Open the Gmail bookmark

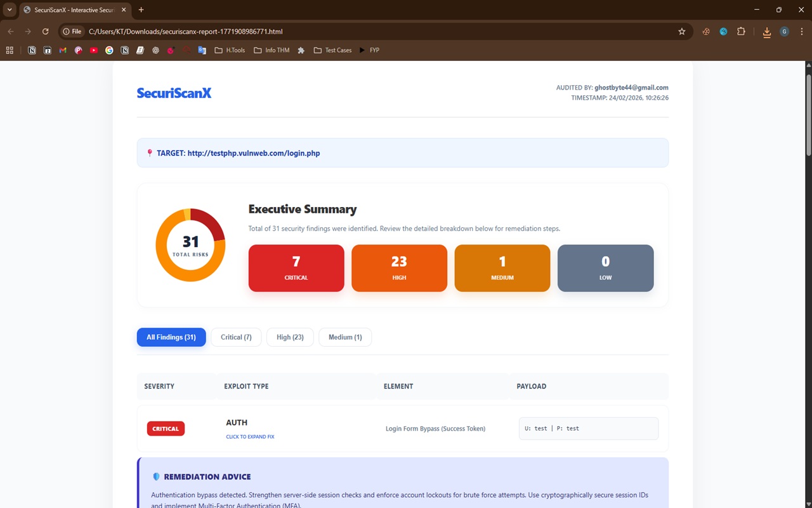(x=63, y=50)
